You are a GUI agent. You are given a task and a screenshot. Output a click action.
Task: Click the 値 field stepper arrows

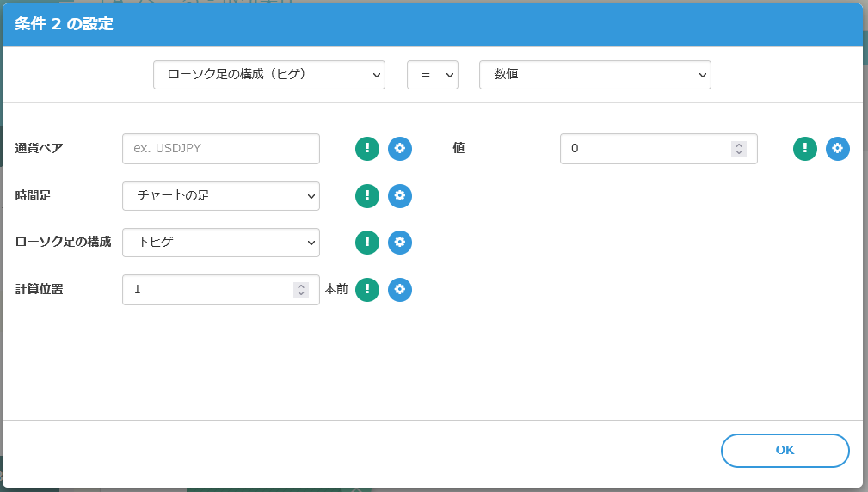(739, 149)
